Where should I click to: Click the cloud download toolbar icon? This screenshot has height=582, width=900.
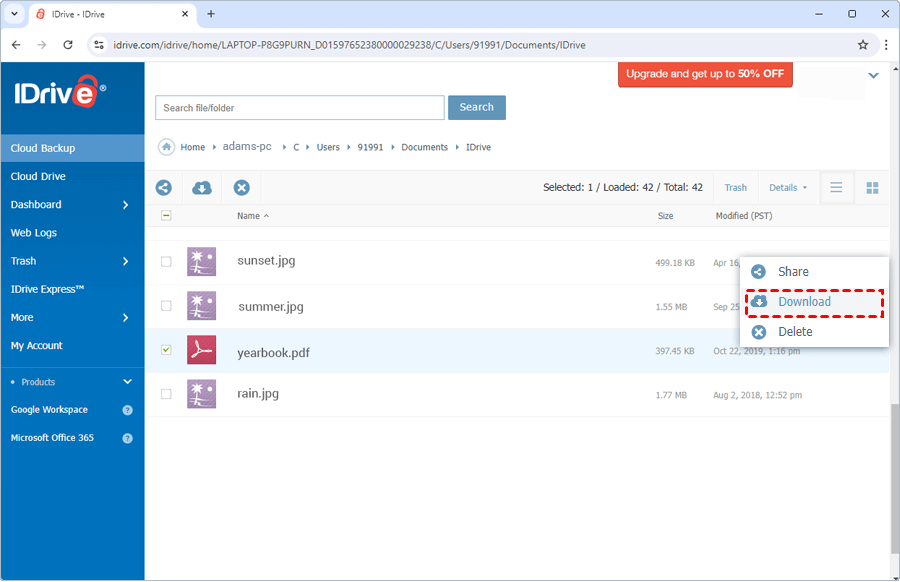202,187
